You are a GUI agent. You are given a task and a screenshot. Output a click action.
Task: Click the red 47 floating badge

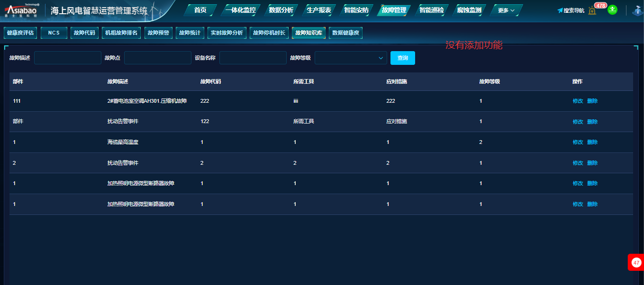coord(636,262)
